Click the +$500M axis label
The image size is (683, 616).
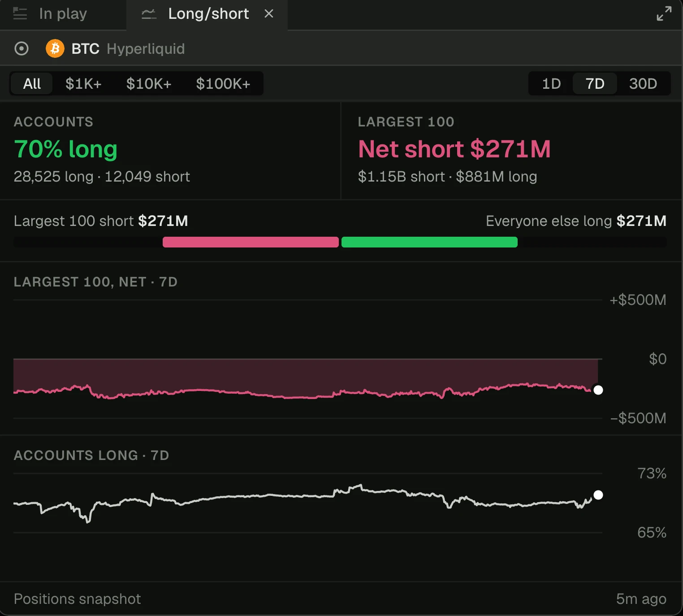tap(638, 300)
